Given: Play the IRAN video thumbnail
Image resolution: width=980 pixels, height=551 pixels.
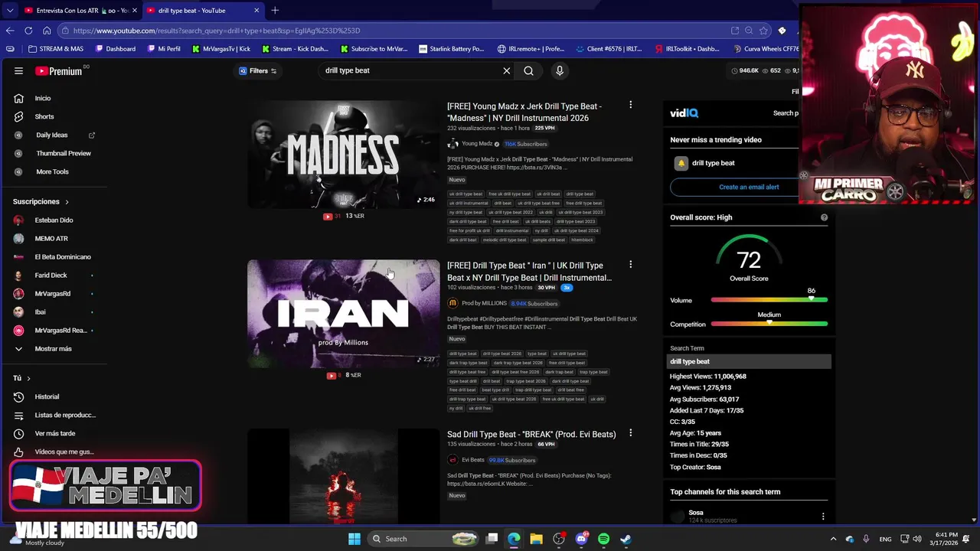Looking at the screenshot, I should [x=343, y=313].
